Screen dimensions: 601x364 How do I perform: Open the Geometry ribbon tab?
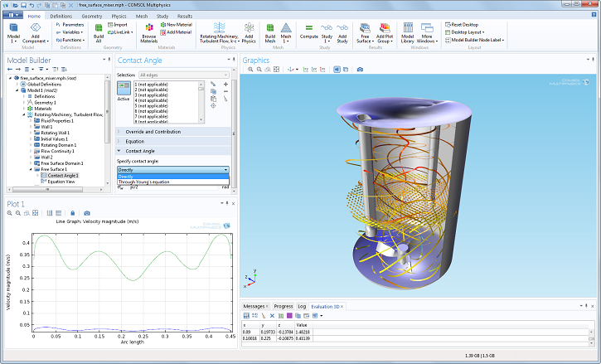click(92, 16)
